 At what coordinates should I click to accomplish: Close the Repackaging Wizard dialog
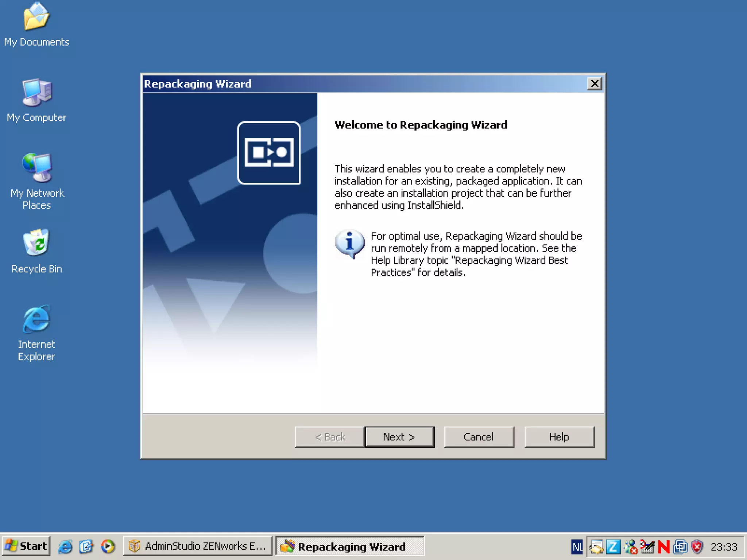[x=595, y=84]
